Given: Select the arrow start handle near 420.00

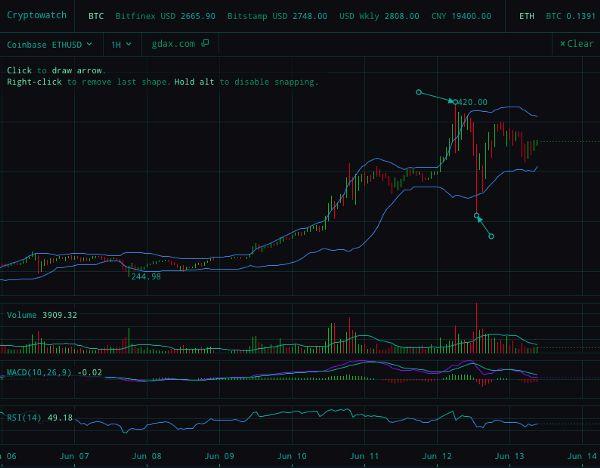Looking at the screenshot, I should [419, 92].
